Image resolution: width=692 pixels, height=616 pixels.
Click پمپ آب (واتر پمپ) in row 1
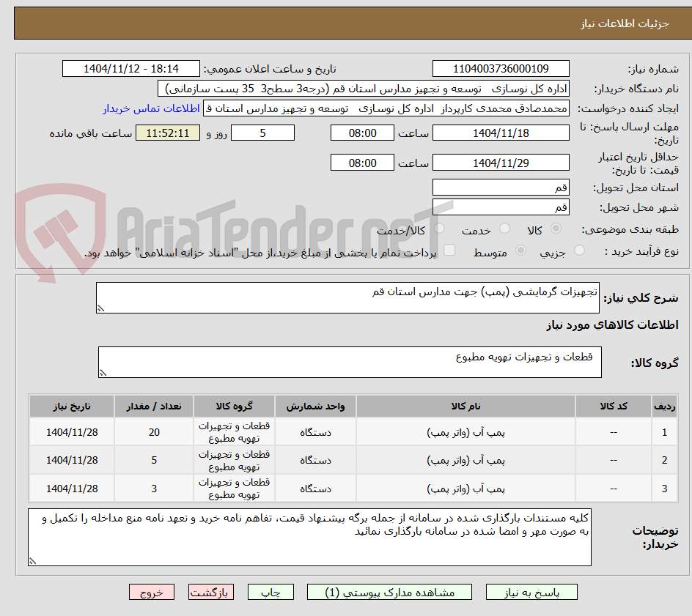465,433
